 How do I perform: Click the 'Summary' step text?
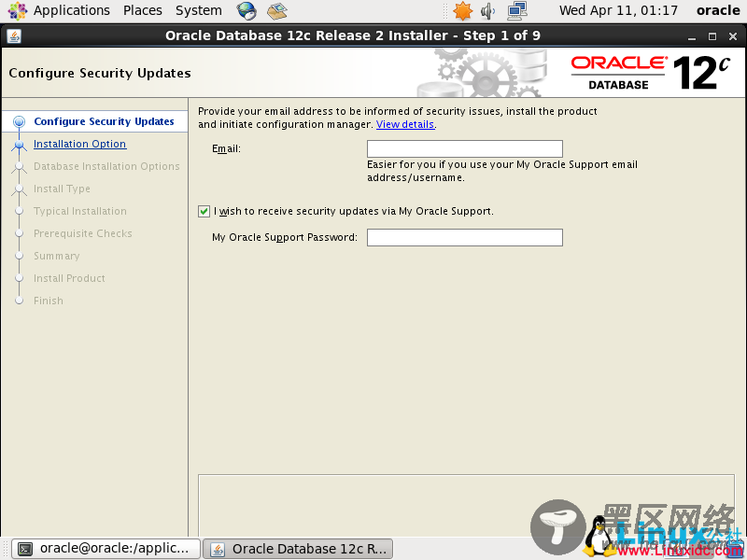(x=57, y=256)
